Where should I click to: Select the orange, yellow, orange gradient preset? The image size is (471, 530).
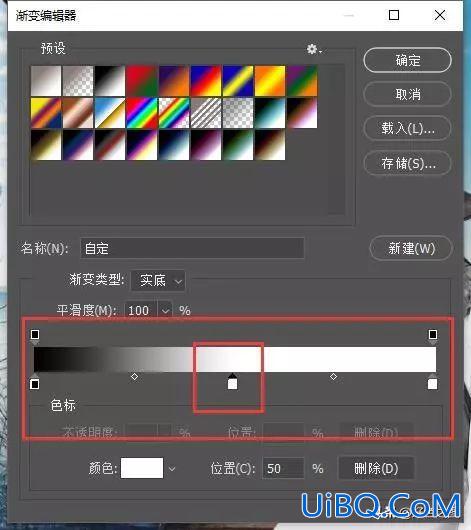click(x=270, y=81)
